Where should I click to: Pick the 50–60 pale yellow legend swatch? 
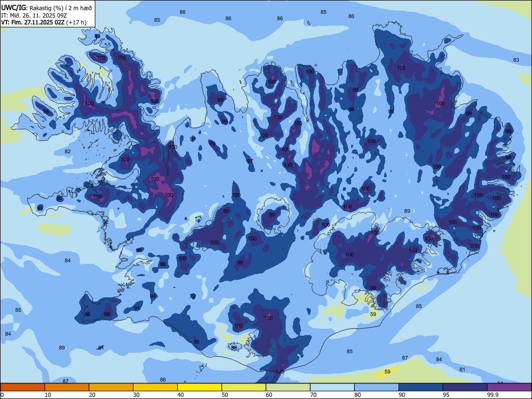[x=244, y=387]
